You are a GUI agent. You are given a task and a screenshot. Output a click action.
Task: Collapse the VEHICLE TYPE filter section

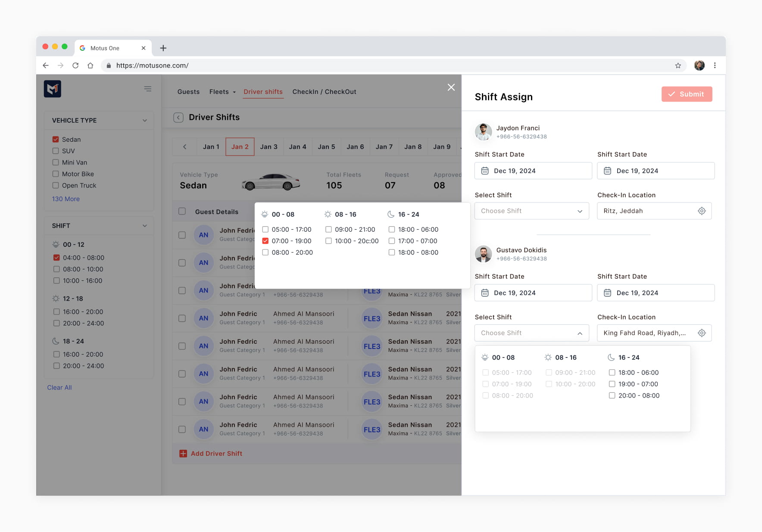[x=145, y=120]
